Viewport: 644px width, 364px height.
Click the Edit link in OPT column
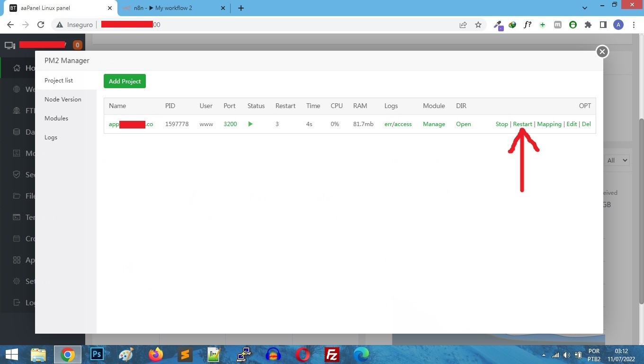572,124
